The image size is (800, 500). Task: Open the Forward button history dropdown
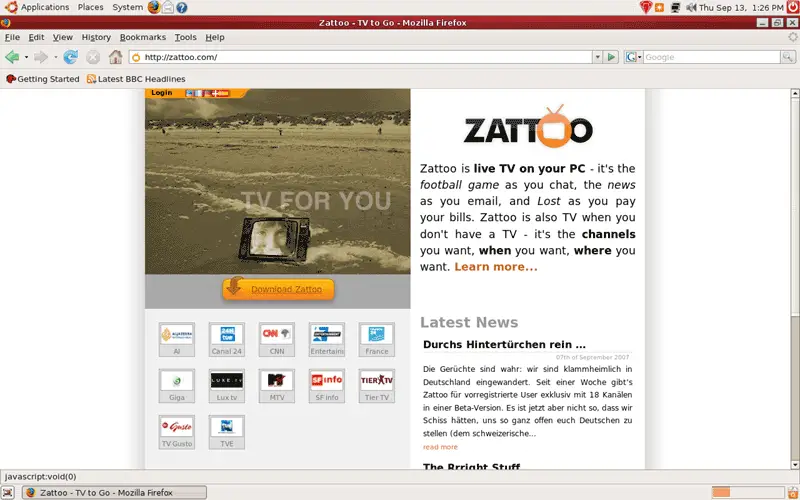click(55, 57)
